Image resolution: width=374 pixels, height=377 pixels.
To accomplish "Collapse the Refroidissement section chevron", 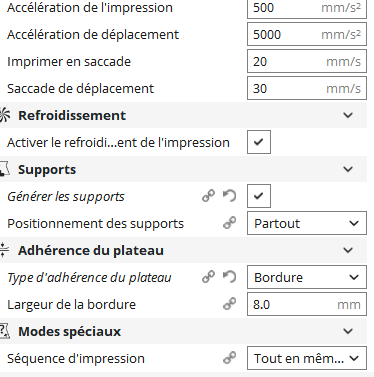I will click(x=348, y=115).
